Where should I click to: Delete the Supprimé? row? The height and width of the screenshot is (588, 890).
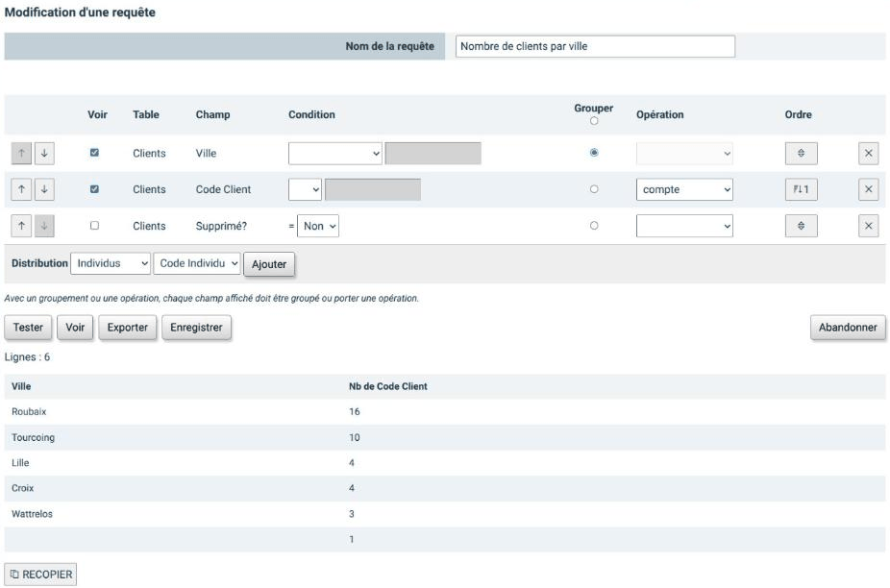pos(869,226)
